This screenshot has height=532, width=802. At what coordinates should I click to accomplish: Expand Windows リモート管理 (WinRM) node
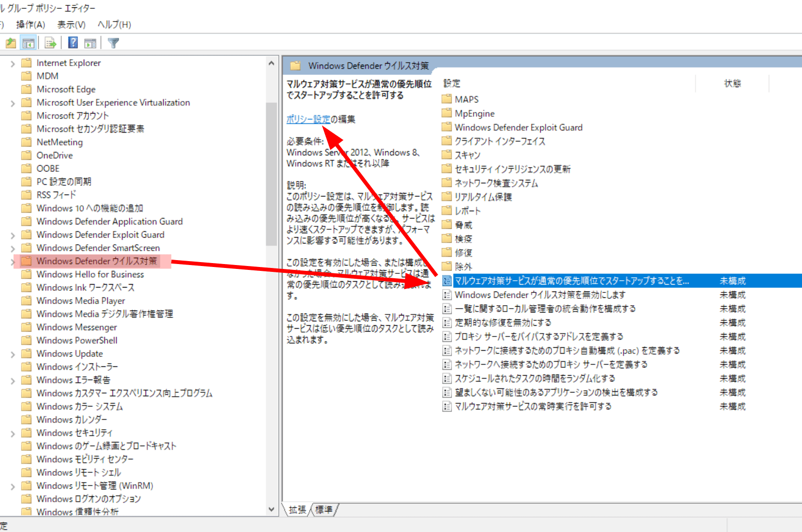[x=13, y=486]
